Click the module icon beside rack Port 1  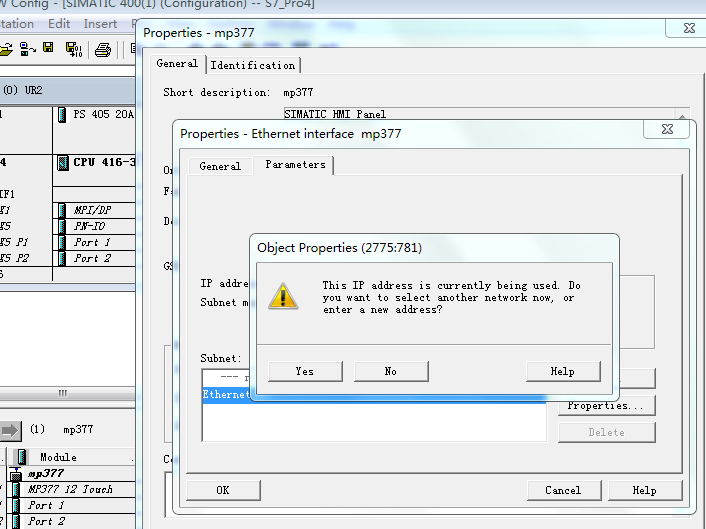point(62,243)
